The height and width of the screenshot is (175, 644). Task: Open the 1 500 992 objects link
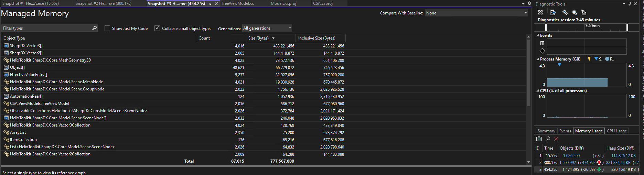click(x=568, y=163)
